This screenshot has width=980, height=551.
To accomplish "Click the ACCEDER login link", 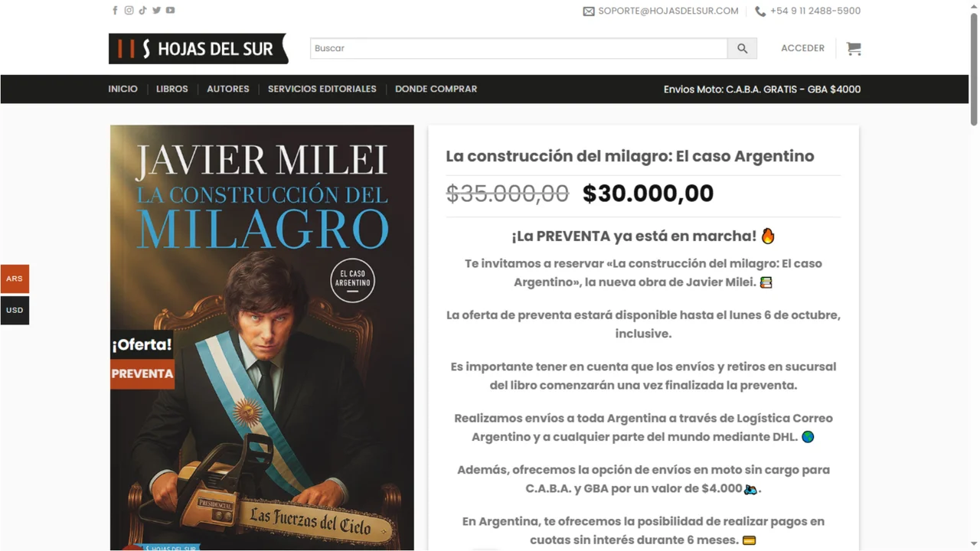I will 802,48.
